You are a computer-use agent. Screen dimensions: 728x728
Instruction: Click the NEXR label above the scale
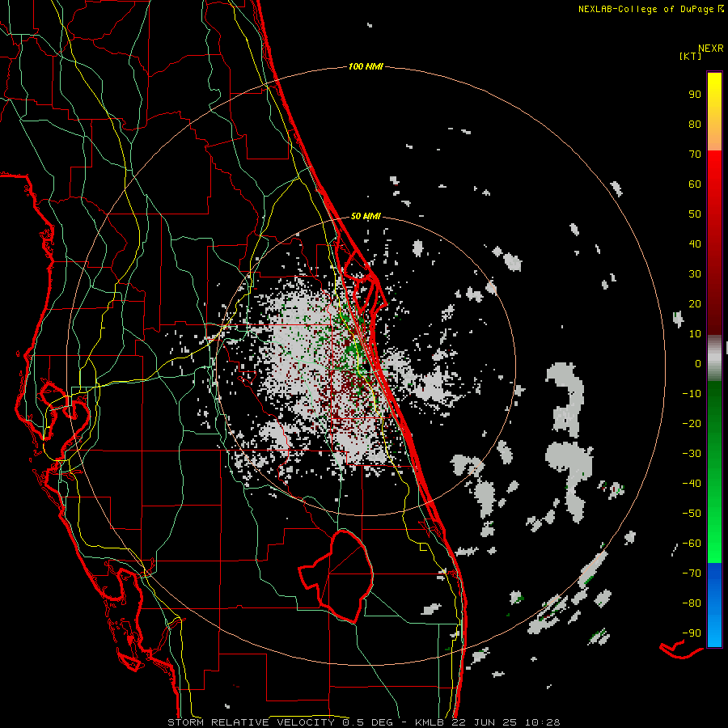(x=711, y=49)
